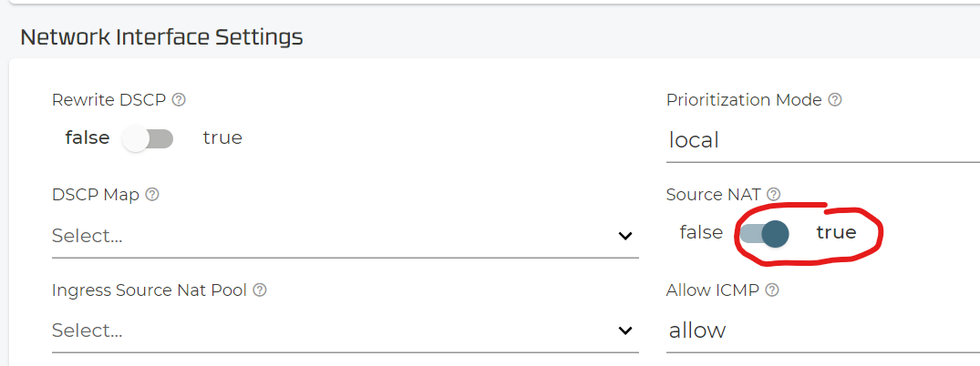The image size is (980, 366).
Task: Click the Network Interface Settings heading
Action: 161,37
